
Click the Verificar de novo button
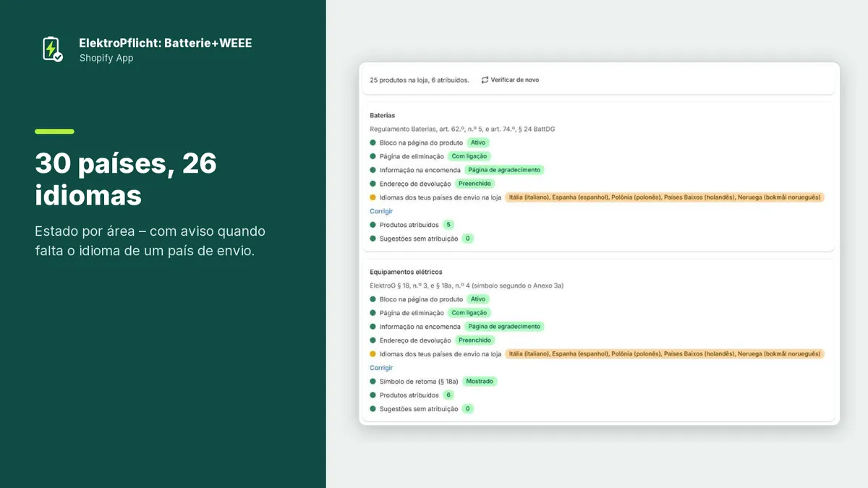pos(510,80)
